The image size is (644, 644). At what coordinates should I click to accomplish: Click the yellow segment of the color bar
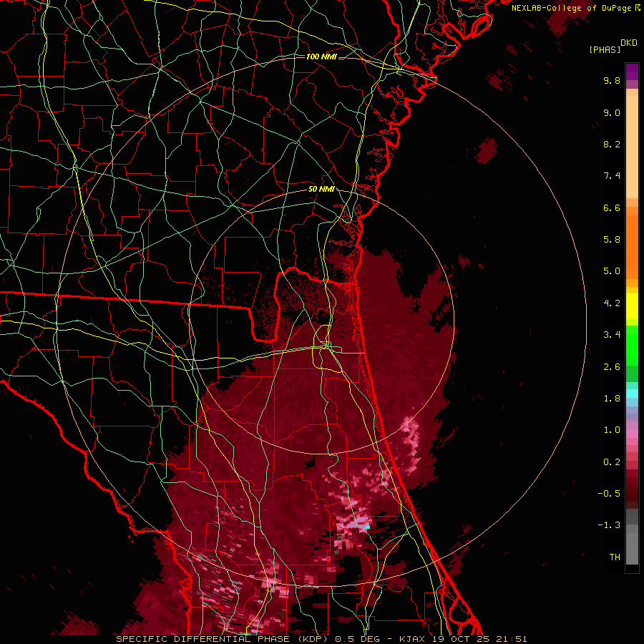click(x=632, y=306)
